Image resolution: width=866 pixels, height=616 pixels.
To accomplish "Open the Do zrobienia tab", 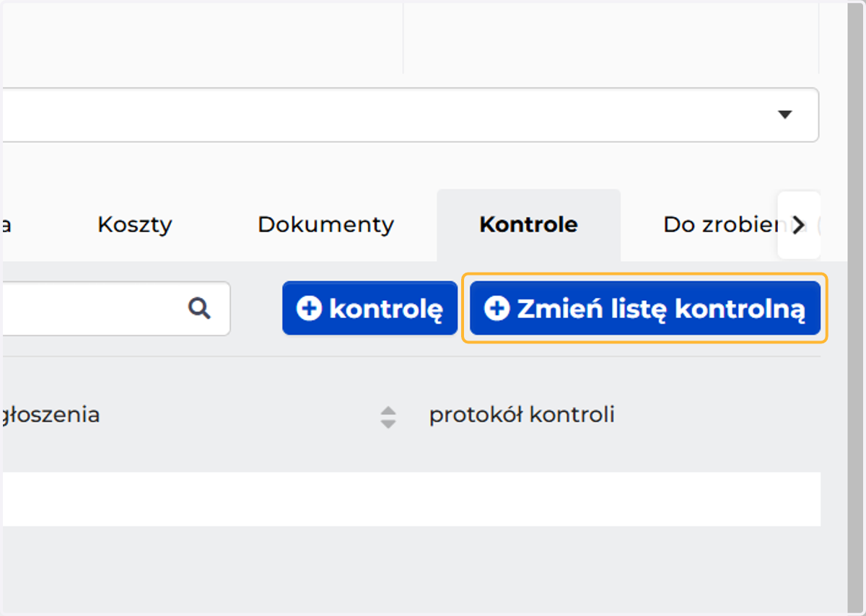I will point(722,225).
